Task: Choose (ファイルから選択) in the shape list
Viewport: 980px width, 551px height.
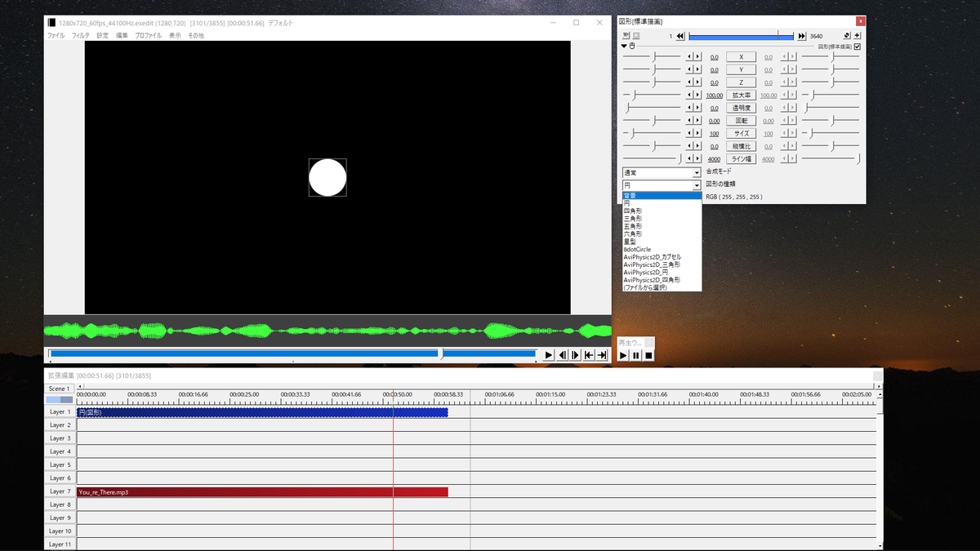Action: [x=661, y=287]
